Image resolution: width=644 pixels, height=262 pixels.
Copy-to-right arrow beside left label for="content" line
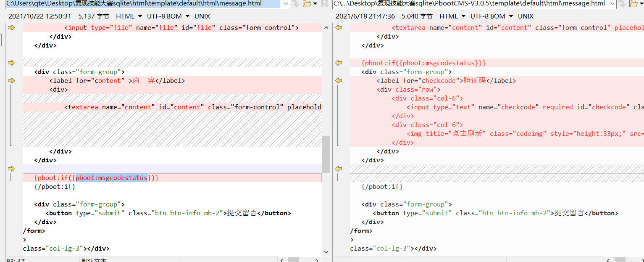(11, 81)
